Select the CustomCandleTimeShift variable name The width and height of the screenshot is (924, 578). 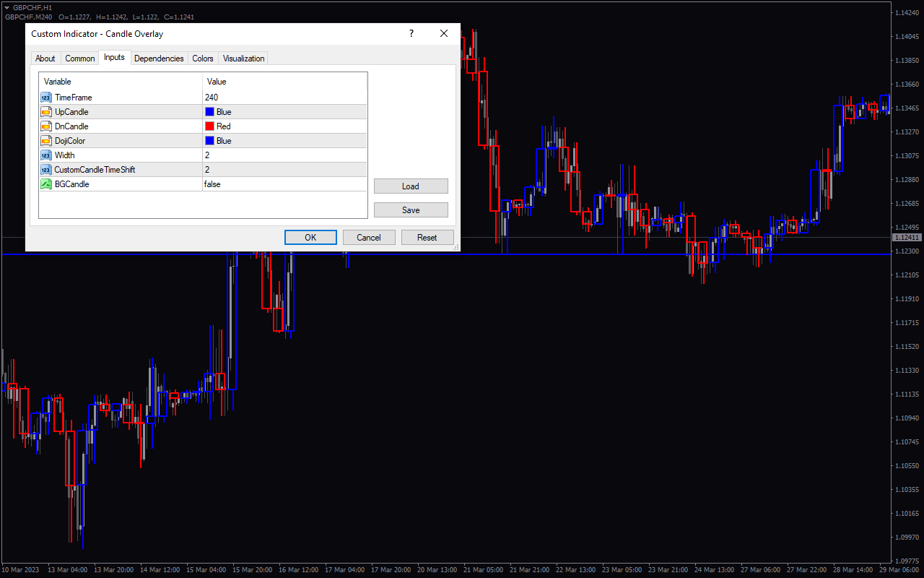tap(95, 170)
